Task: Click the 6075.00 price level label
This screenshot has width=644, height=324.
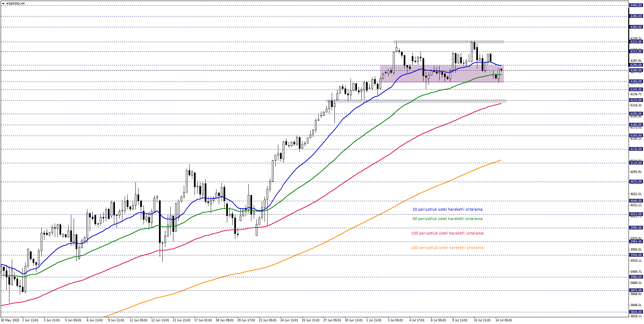Action: pos(636,182)
